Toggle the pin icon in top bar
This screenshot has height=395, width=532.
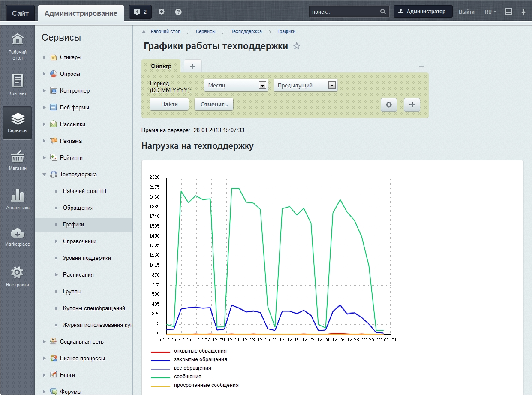click(x=523, y=12)
